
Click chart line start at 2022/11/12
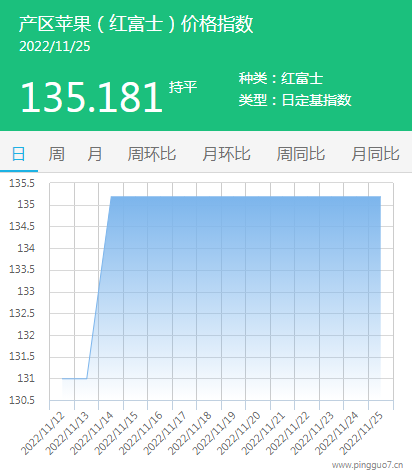[x=62, y=379]
